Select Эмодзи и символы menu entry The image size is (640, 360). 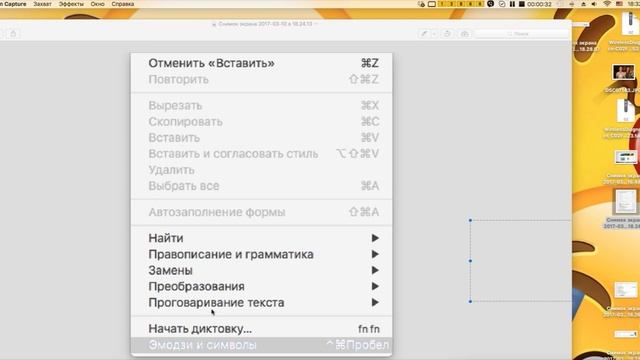pyautogui.click(x=261, y=345)
